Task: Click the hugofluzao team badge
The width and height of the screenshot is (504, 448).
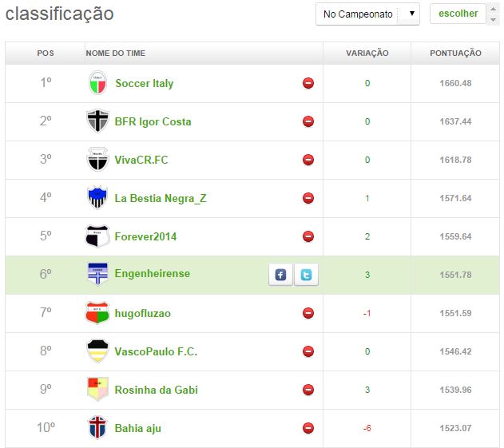Action: [97, 313]
